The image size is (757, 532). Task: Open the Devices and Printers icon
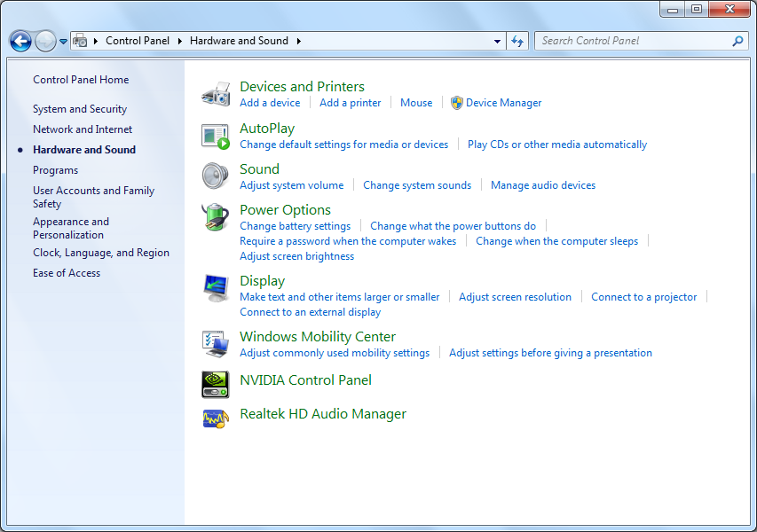tap(216, 94)
